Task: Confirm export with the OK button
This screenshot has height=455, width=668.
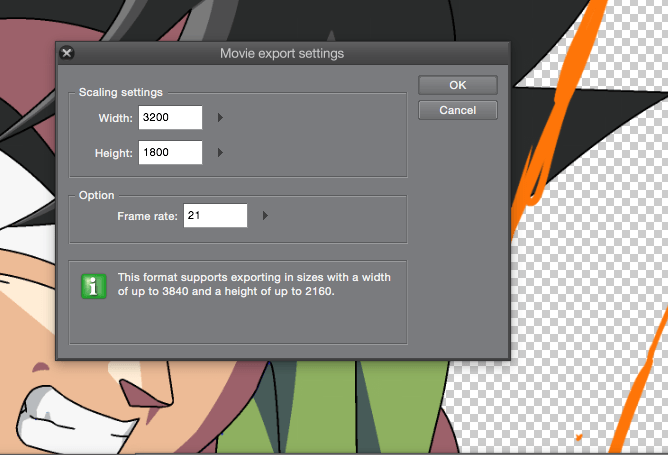Action: [457, 86]
